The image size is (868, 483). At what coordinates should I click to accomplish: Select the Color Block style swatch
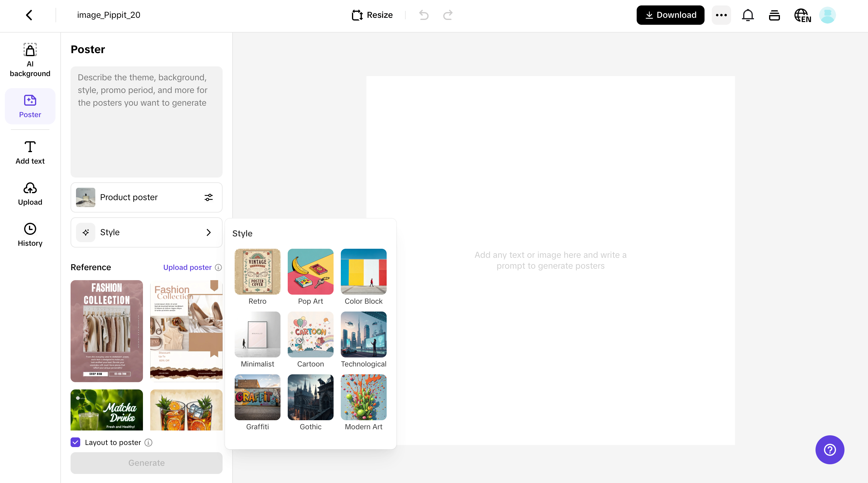tap(363, 271)
